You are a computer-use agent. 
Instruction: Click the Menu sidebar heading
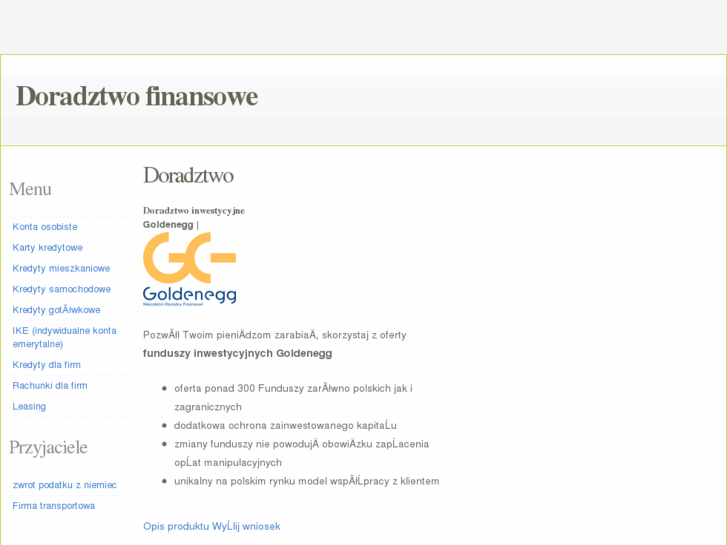coord(30,189)
